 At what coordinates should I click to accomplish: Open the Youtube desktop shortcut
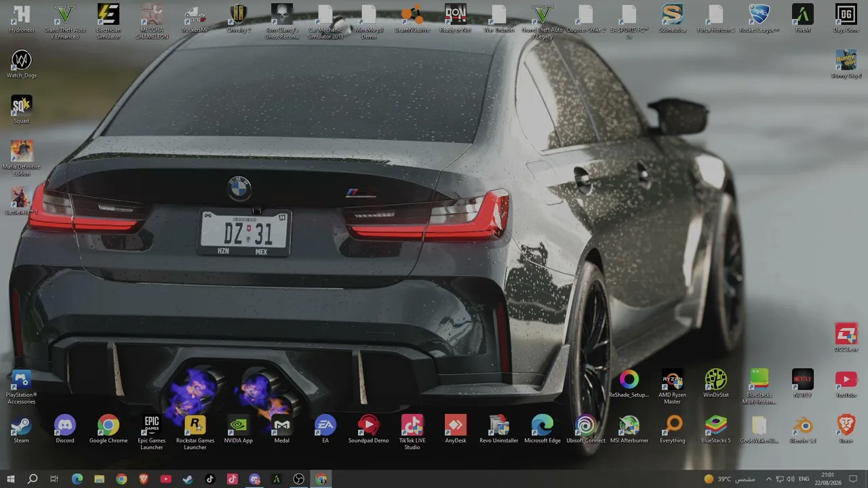point(846,384)
